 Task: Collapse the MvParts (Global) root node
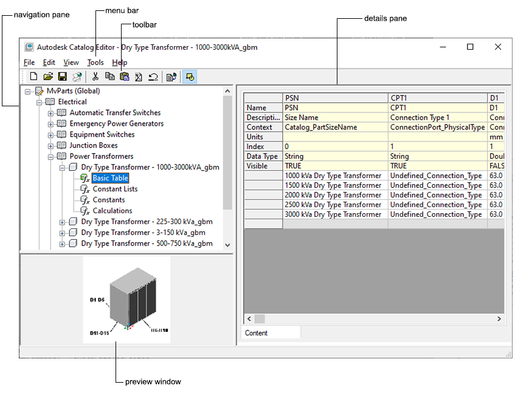[28, 91]
